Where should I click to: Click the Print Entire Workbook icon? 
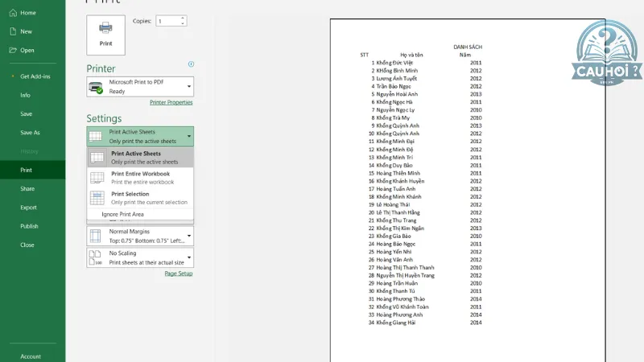[x=97, y=178]
